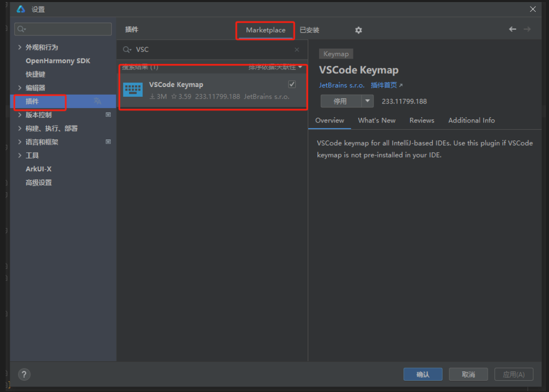The image size is (549, 392).
Task: Close the settings dialog with the X
Action: tap(533, 9)
